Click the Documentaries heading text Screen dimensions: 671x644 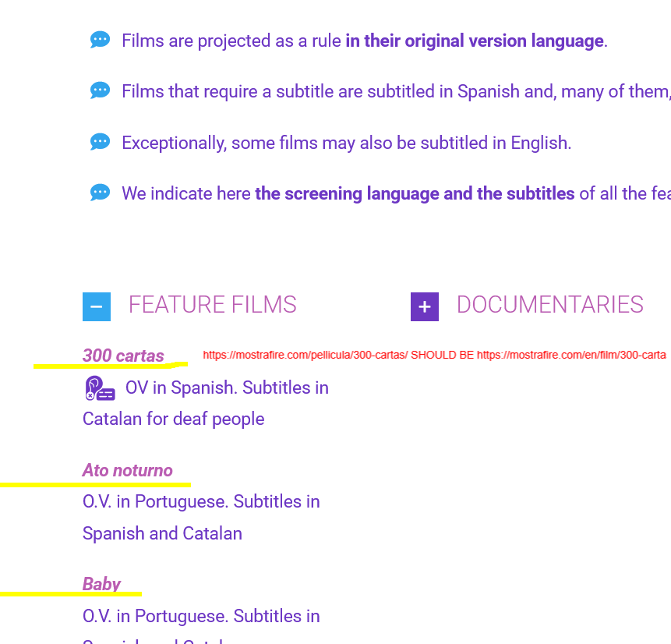pos(550,304)
